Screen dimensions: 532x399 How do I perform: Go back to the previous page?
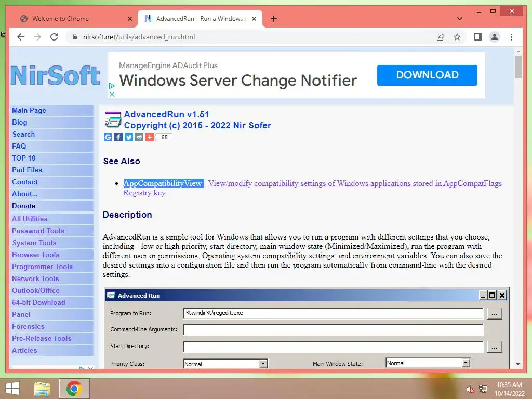21,37
